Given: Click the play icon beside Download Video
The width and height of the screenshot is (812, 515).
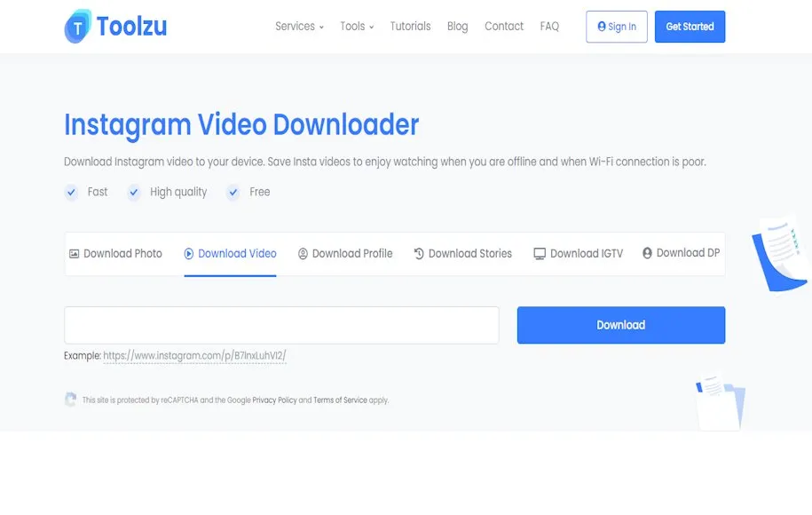Looking at the screenshot, I should point(189,254).
